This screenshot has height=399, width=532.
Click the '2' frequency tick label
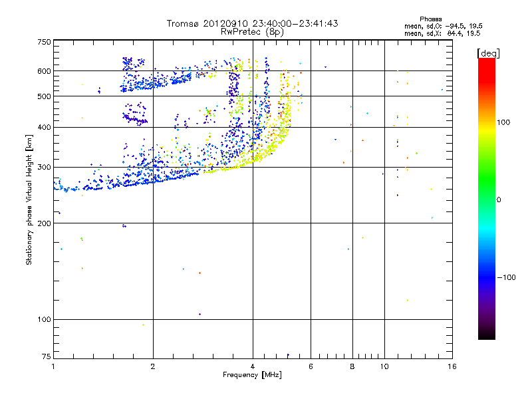coord(153,366)
